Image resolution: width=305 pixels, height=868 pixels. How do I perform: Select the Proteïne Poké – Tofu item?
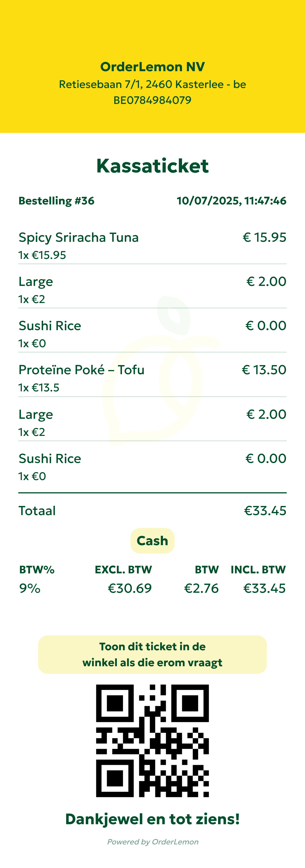[81, 370]
